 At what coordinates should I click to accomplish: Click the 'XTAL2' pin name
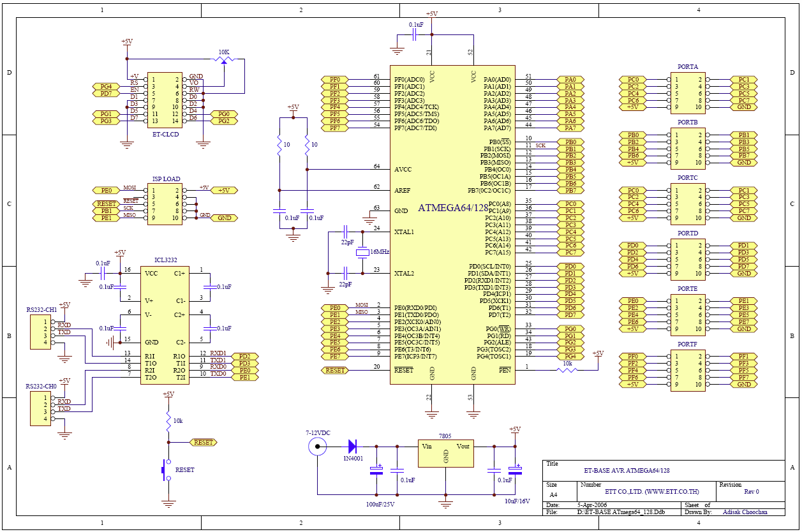pos(404,273)
